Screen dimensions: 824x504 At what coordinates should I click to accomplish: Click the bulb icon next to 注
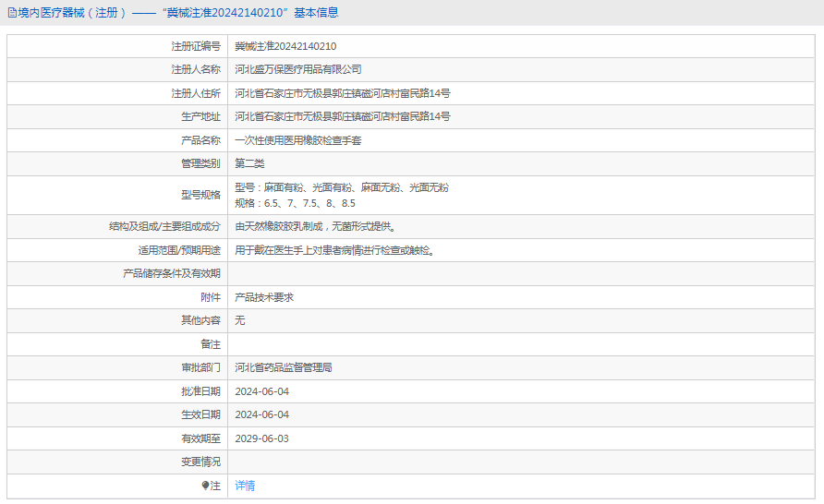click(205, 486)
